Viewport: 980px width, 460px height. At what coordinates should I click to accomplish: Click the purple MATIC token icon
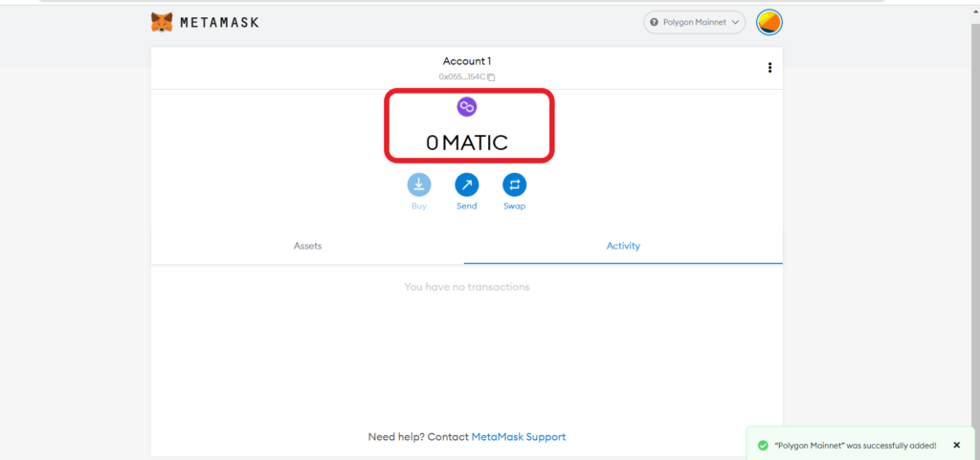(467, 107)
